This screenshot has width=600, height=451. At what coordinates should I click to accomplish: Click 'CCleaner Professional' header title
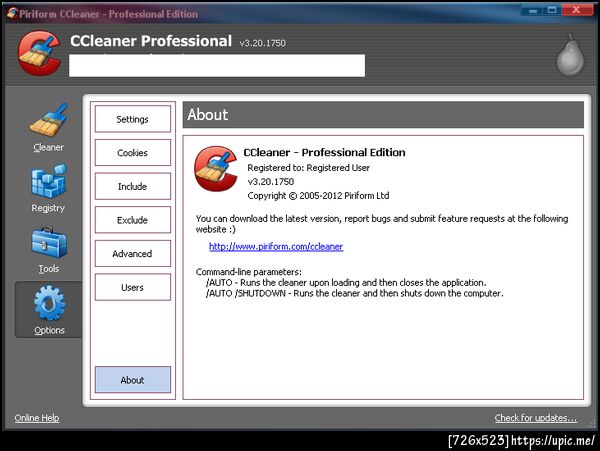pos(151,41)
